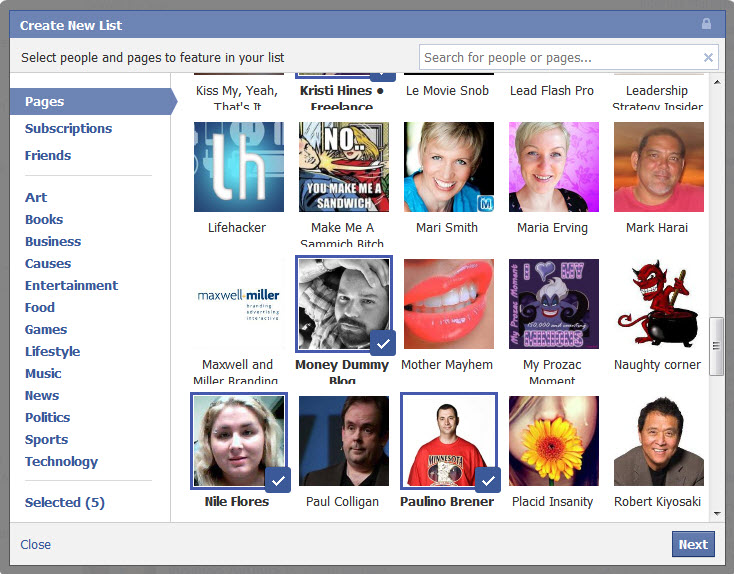734x574 pixels.
Task: Show the Food category
Action: (x=40, y=308)
